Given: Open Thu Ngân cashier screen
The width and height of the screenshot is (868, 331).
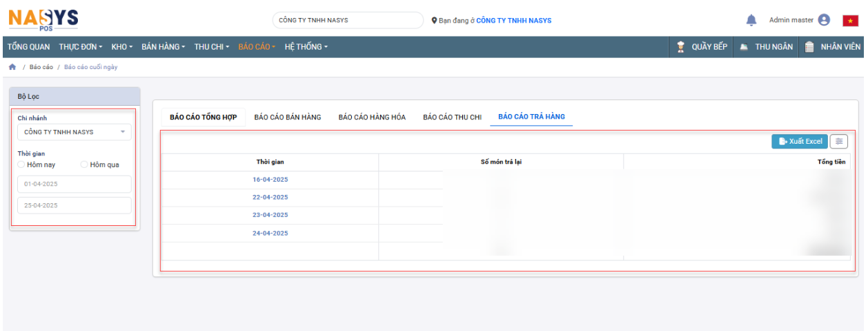Looking at the screenshot, I should 767,47.
